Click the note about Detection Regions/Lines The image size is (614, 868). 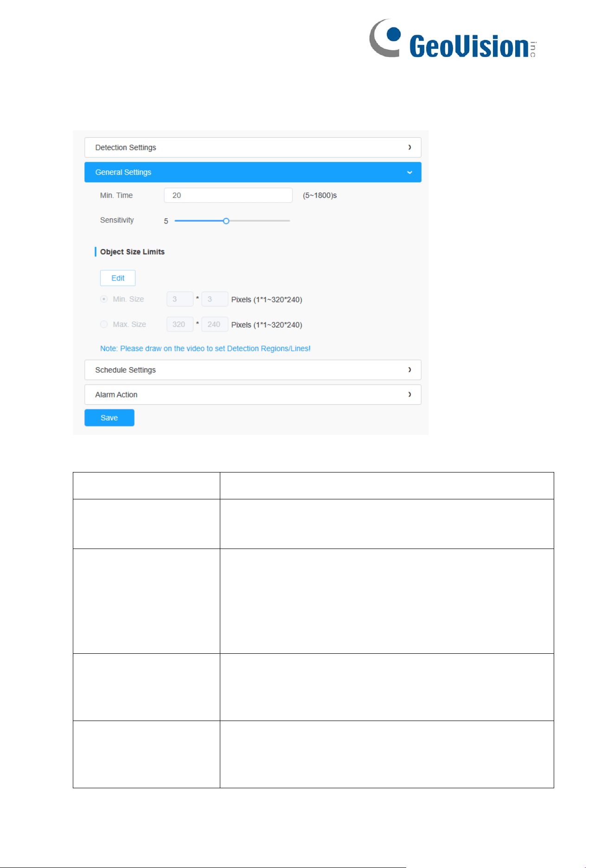[205, 349]
